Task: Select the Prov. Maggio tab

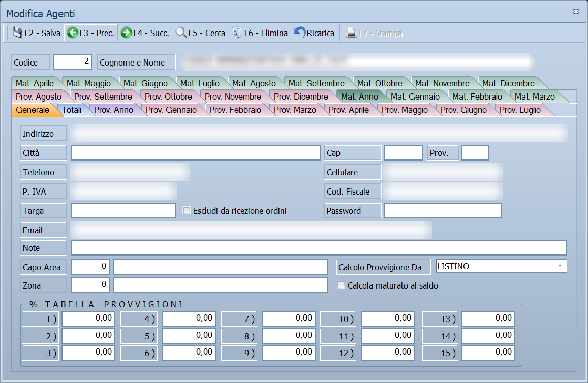Action: [405, 110]
